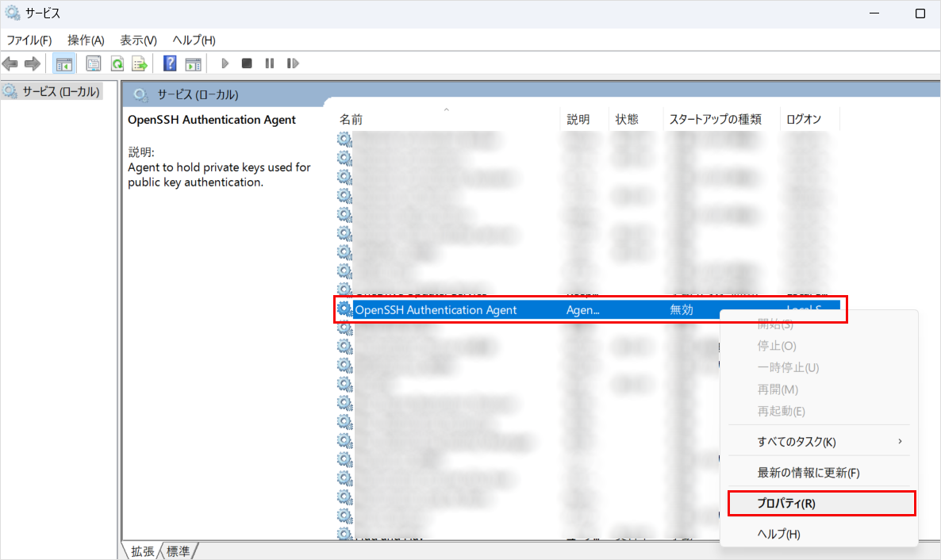Screen dimensions: 941x560
Task: Toggle the show/hide console tree icon
Action: pyautogui.click(x=63, y=63)
